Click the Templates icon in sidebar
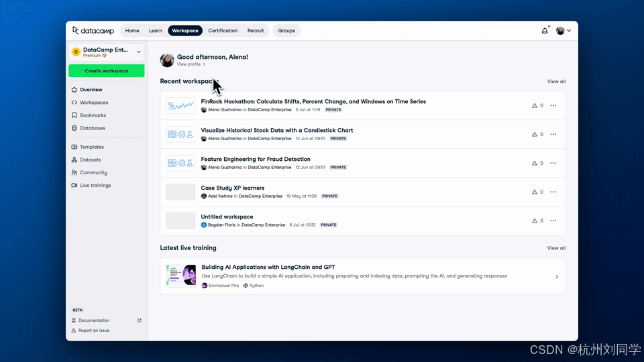Image resolution: width=644 pixels, height=362 pixels. coord(74,147)
